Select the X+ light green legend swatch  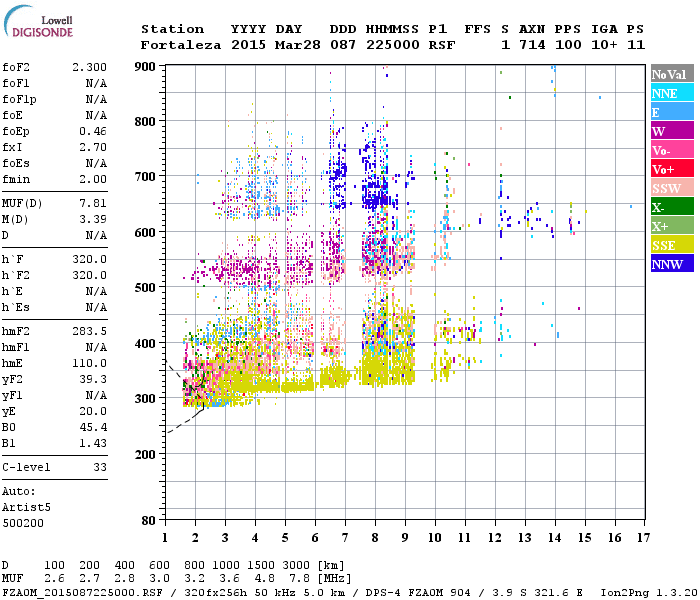(x=672, y=225)
